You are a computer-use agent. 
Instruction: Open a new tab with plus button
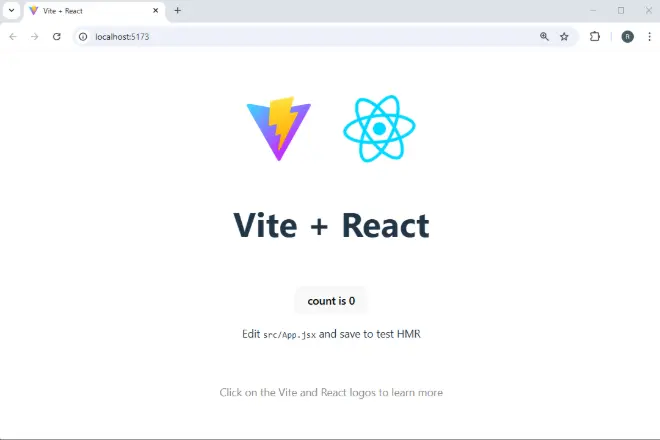pos(178,11)
